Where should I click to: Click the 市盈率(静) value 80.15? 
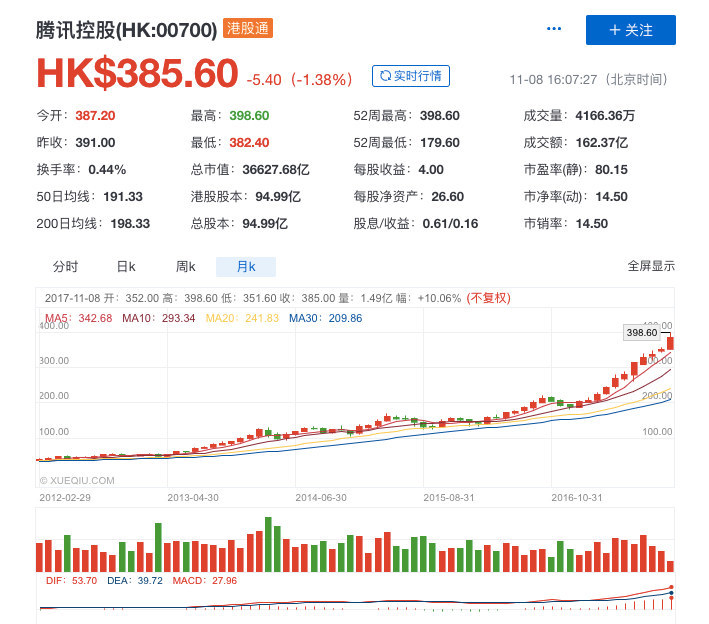tap(611, 170)
